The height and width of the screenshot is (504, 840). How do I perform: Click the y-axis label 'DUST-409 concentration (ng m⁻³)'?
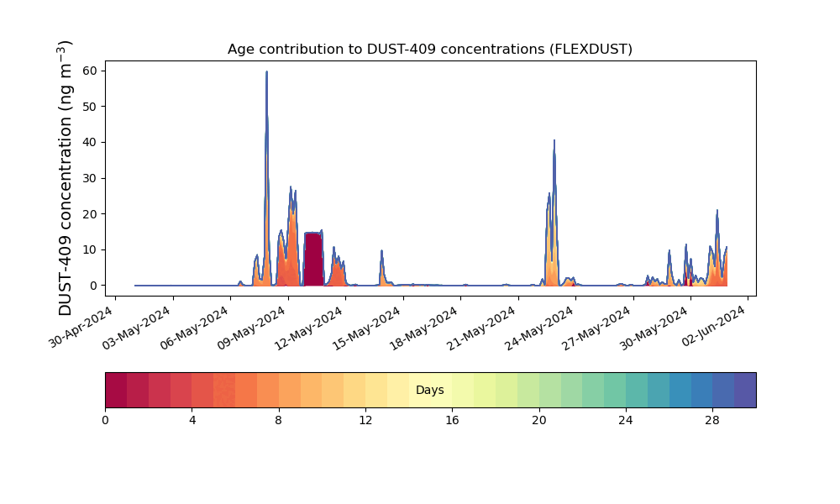65,178
